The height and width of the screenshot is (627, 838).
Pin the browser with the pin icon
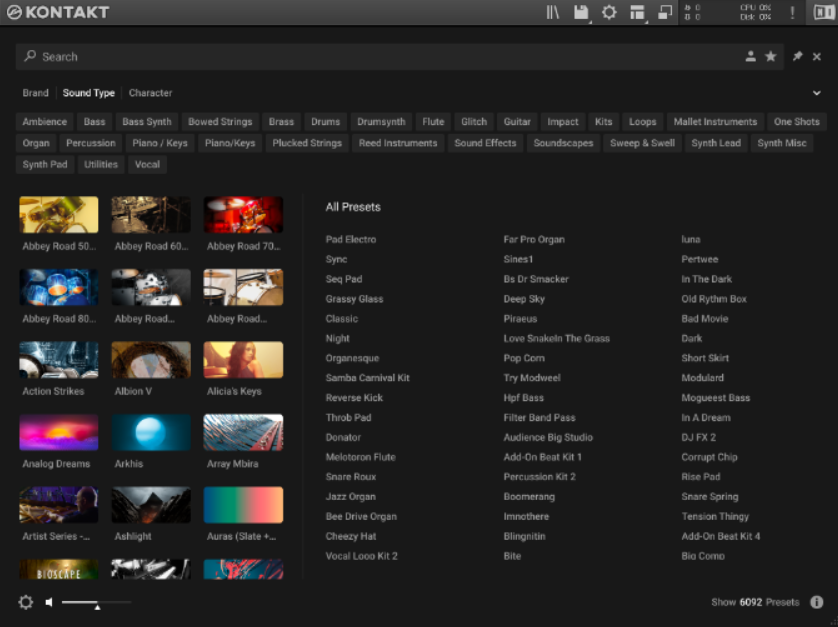(x=797, y=56)
